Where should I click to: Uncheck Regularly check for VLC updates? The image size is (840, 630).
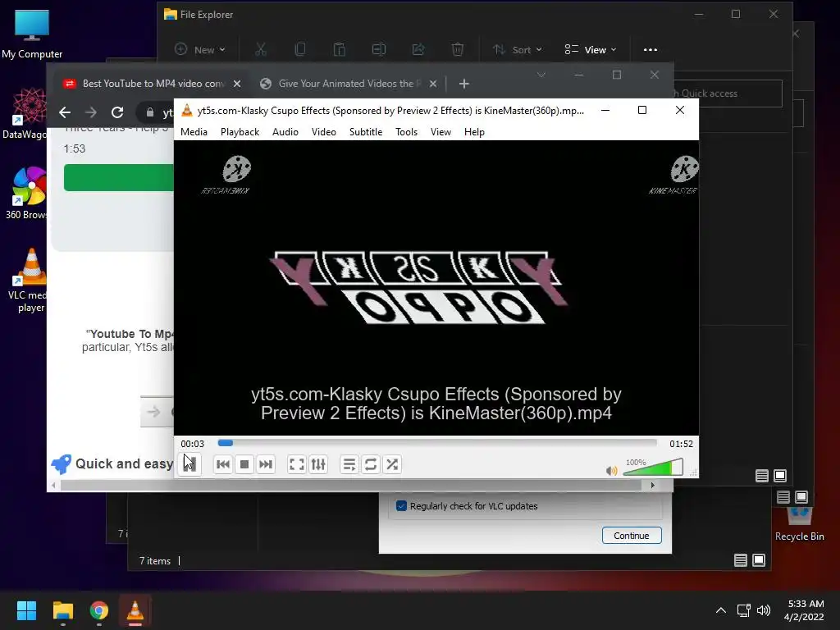[x=401, y=505]
